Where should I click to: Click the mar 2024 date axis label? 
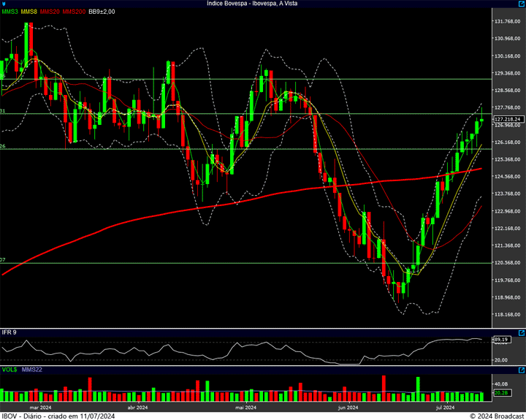pyautogui.click(x=39, y=408)
